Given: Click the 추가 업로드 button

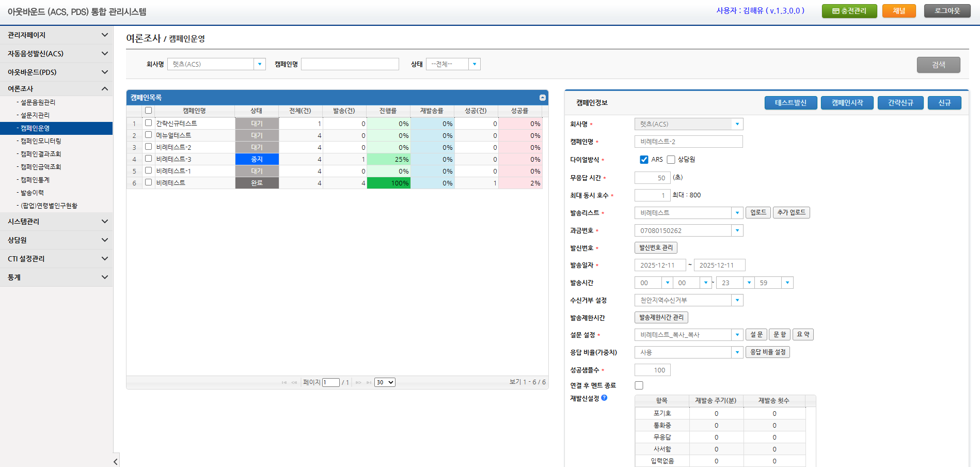Looking at the screenshot, I should click(791, 212).
